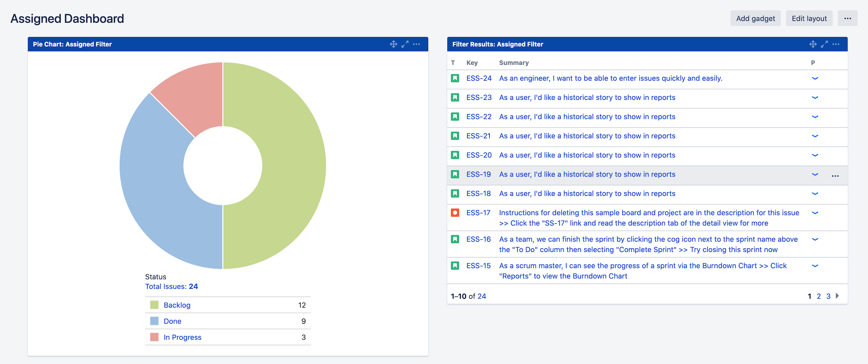The image size is (868, 364).
Task: Expand priority details chevron for ESS-24
Action: point(815,78)
